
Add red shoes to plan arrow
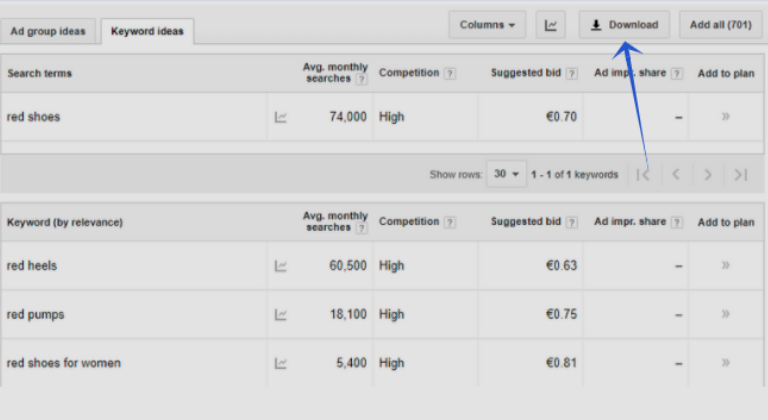(x=725, y=117)
